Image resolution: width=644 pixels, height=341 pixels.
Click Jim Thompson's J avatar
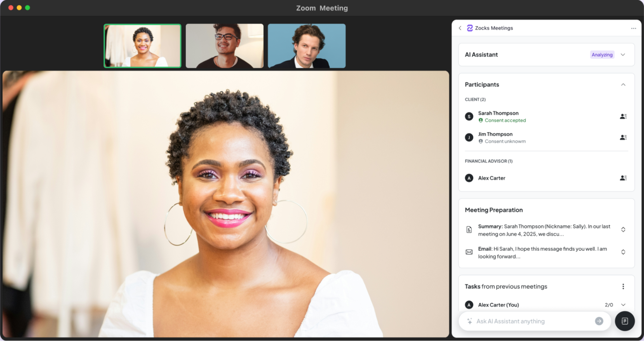(469, 137)
